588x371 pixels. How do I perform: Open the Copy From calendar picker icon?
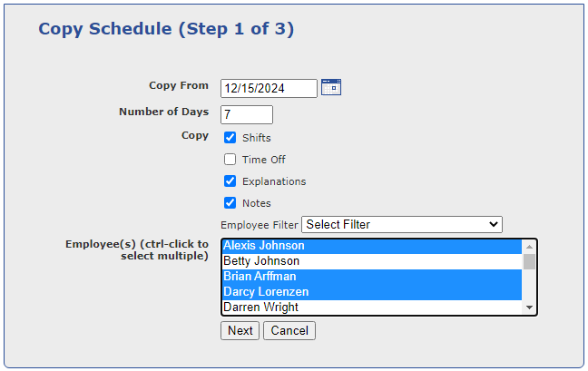click(x=331, y=87)
